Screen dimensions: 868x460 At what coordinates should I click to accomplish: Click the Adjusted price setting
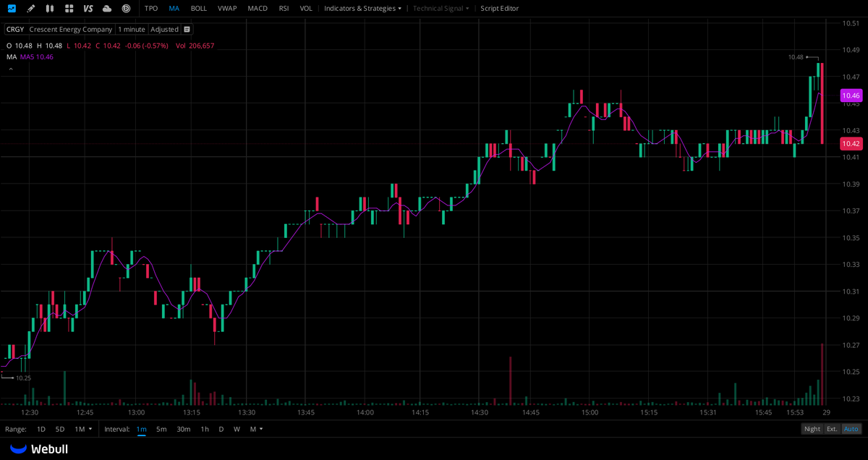click(164, 30)
